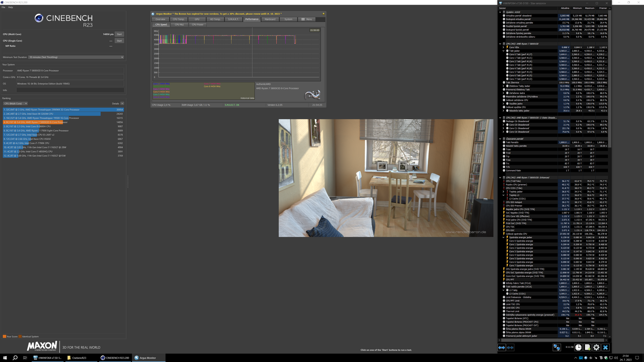Open HWiNFO sensor settings gear icon
Viewport: 644px width, 362px height.
click(596, 347)
